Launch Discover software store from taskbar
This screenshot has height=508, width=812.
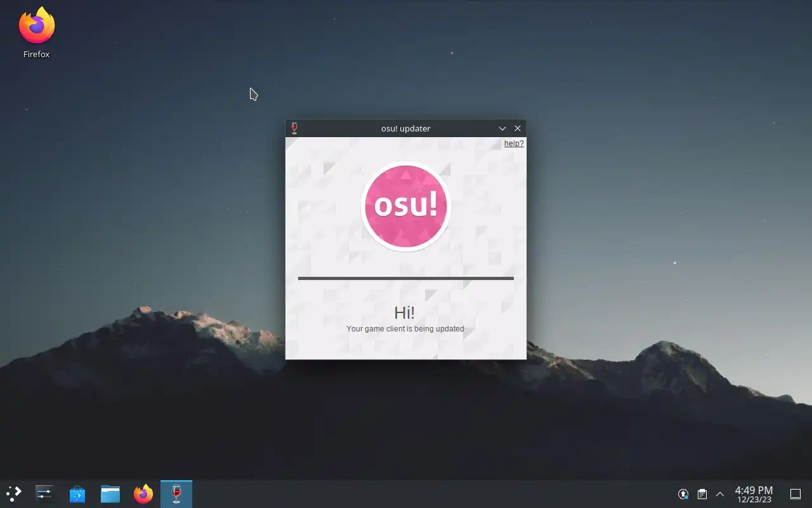coord(77,494)
